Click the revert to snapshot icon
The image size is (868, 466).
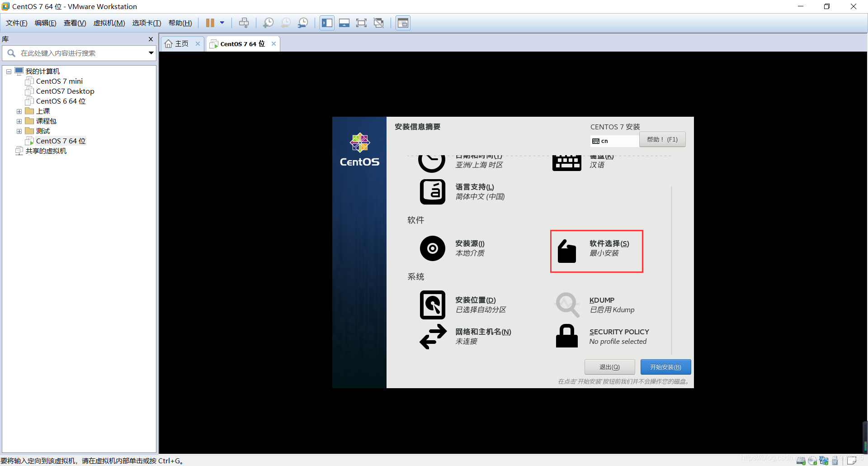pos(286,23)
